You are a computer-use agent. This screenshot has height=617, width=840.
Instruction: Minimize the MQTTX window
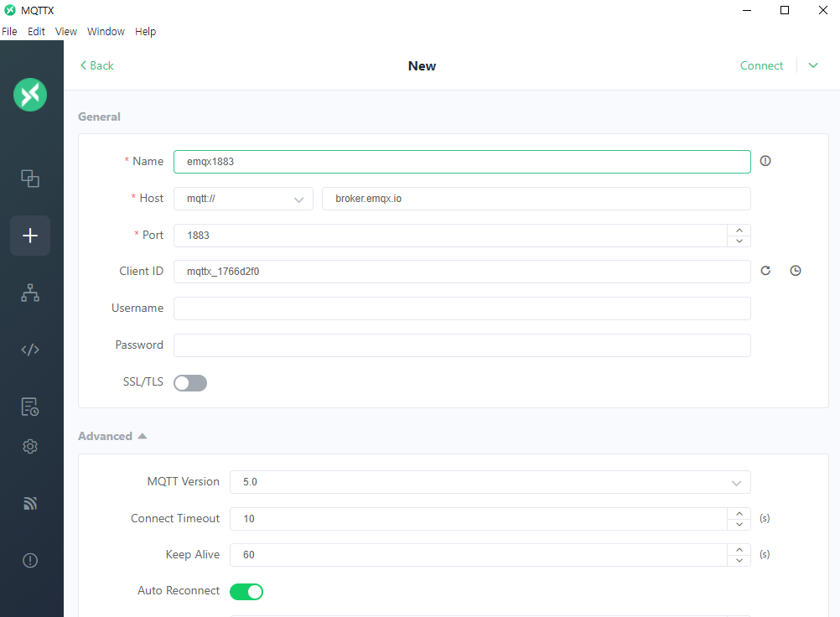tap(747, 10)
